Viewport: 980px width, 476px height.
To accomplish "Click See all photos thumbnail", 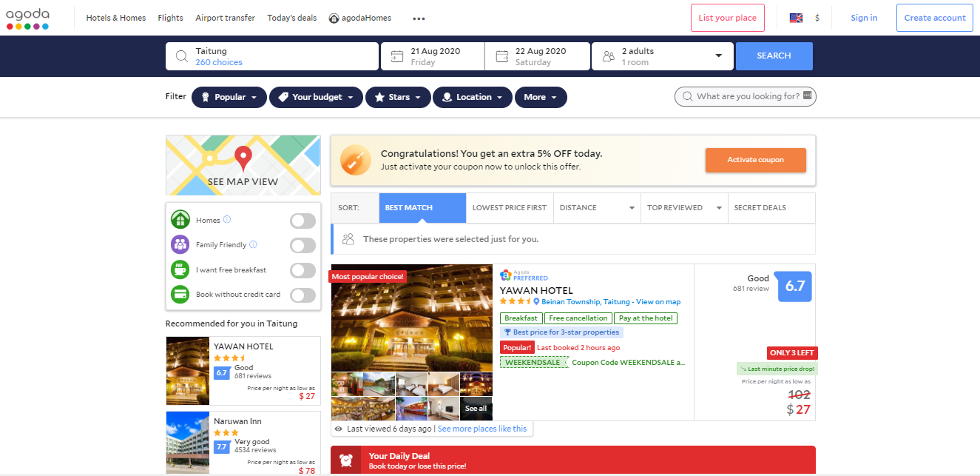I will (x=476, y=409).
